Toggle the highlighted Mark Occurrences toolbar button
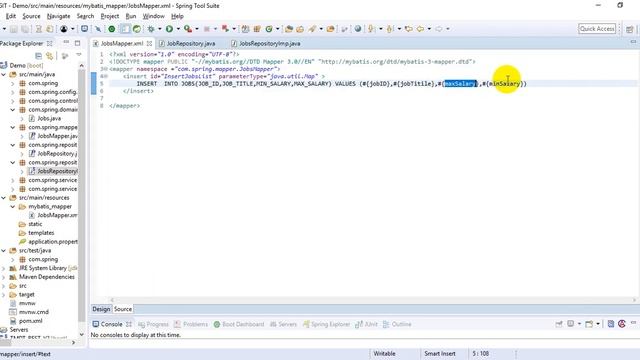Image resolution: width=640 pixels, height=360 pixels. click(126, 29)
